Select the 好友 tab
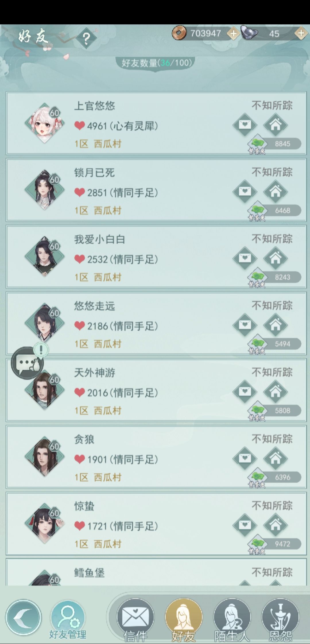 [x=184, y=620]
